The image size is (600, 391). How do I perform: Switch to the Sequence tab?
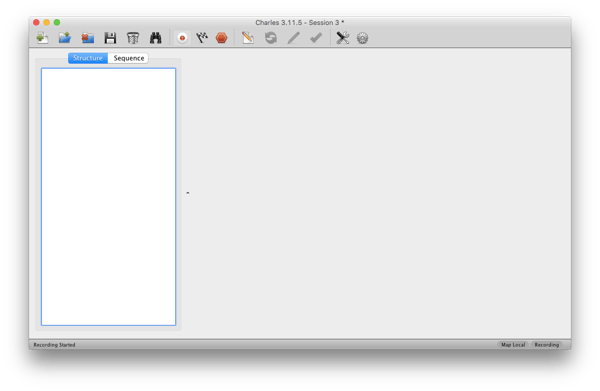pos(129,58)
